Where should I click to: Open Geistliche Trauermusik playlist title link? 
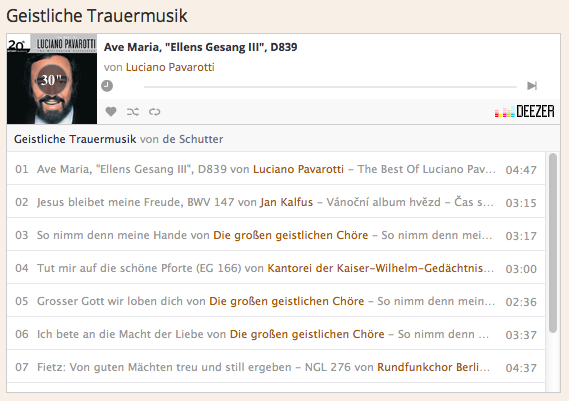point(75,139)
